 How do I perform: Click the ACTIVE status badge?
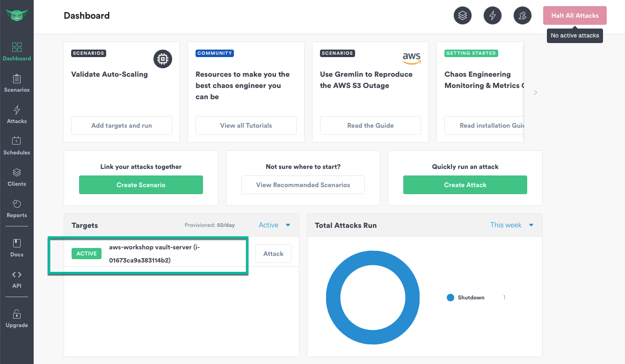pos(87,254)
